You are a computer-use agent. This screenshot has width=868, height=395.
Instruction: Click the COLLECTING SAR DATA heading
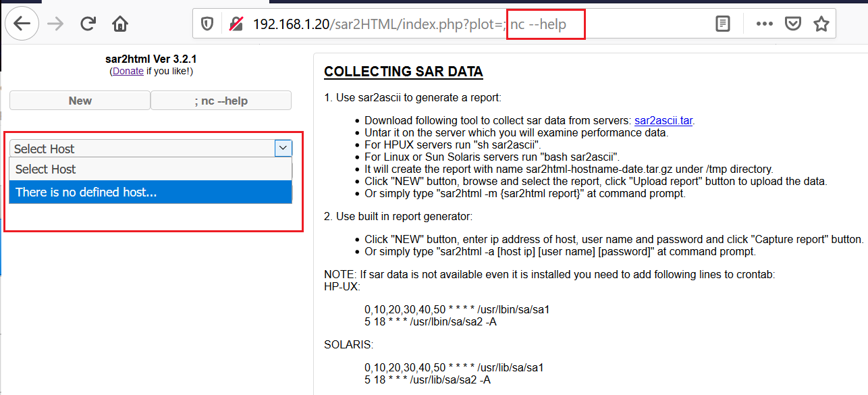tap(403, 72)
